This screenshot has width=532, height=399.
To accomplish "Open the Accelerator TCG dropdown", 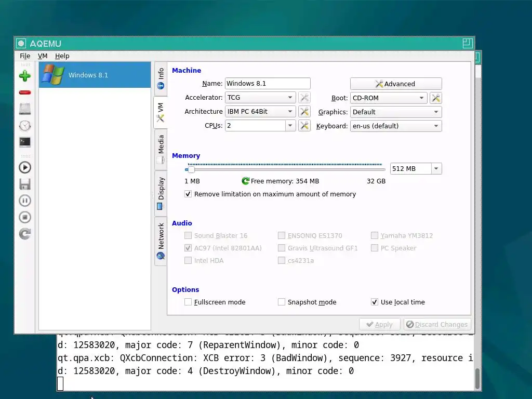I will click(x=260, y=98).
